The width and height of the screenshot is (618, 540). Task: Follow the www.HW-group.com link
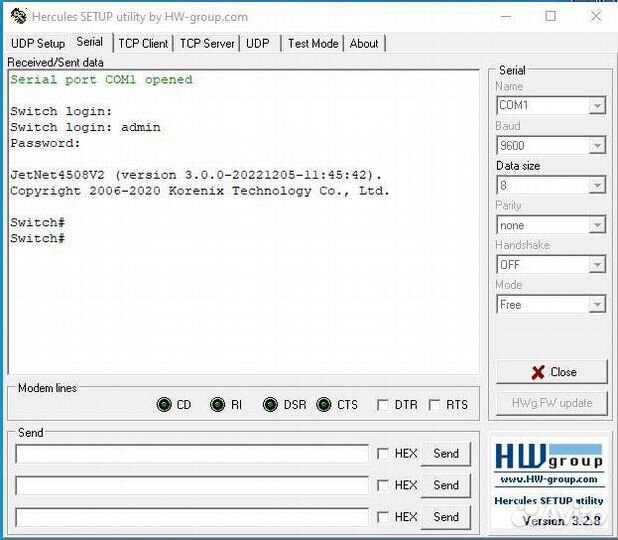[548, 479]
